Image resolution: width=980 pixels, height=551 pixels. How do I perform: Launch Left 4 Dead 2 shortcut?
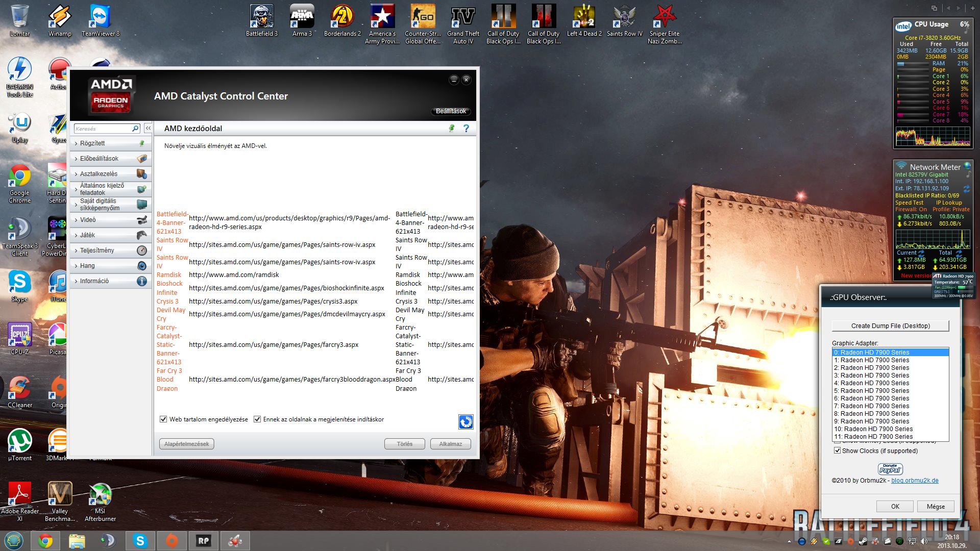click(x=584, y=20)
